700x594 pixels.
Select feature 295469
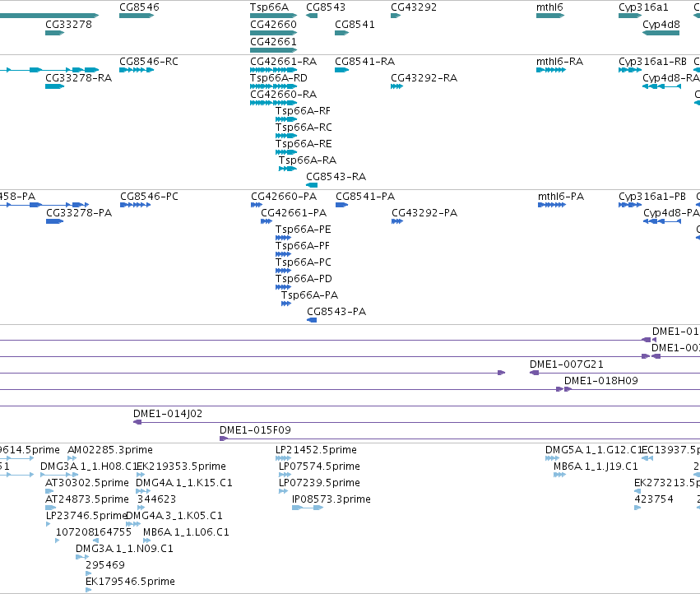click(88, 573)
